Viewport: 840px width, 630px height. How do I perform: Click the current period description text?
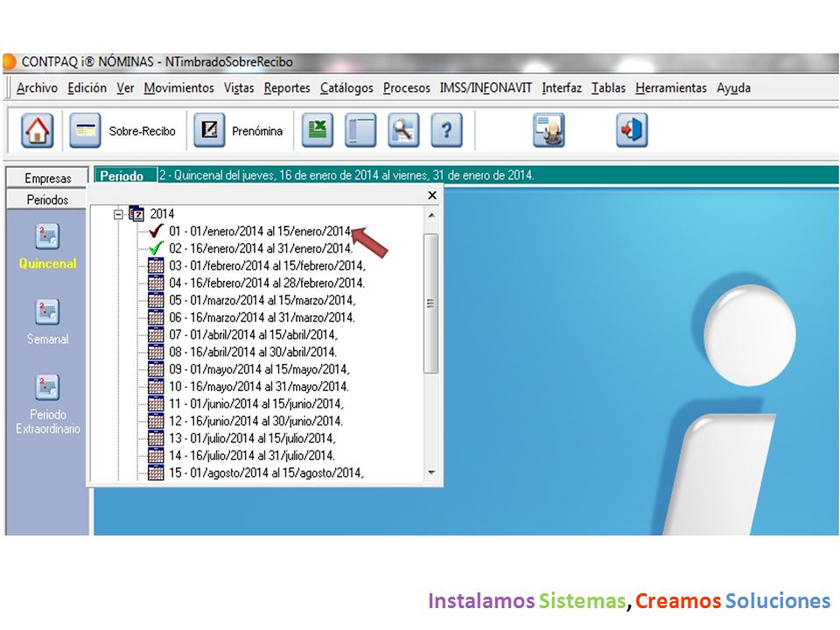point(346,175)
